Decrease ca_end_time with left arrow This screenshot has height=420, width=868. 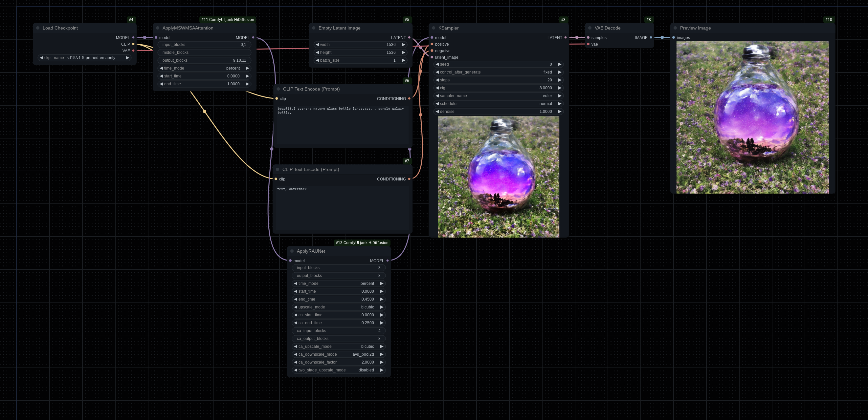pyautogui.click(x=296, y=323)
